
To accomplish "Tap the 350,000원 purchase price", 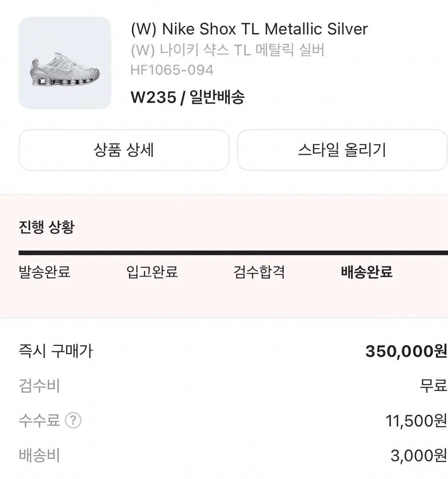I will point(406,351).
